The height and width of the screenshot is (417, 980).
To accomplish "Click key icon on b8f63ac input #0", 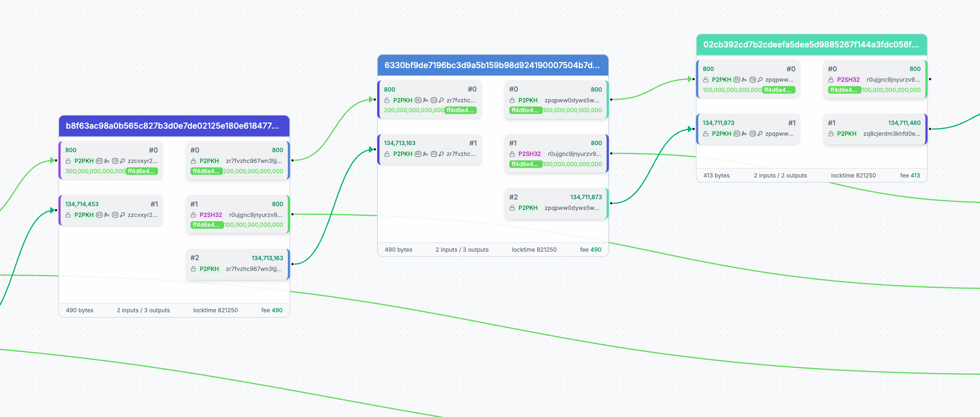I will [x=123, y=161].
